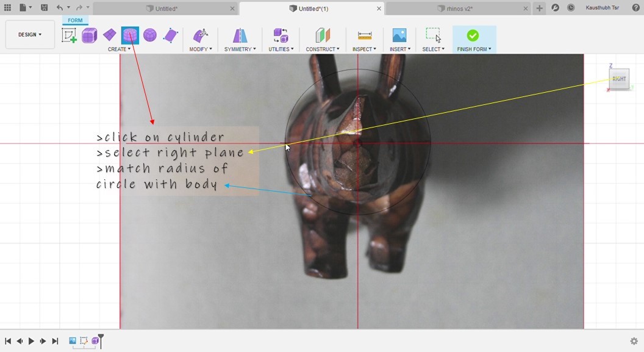Select the Box form tool
Viewport: 644px width, 352px height.
pos(89,35)
